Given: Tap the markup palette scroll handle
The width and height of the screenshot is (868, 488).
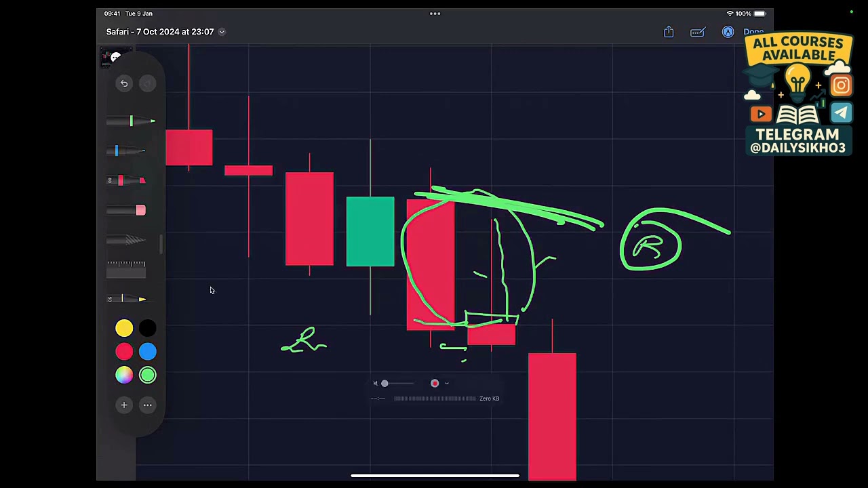Looking at the screenshot, I should [161, 245].
